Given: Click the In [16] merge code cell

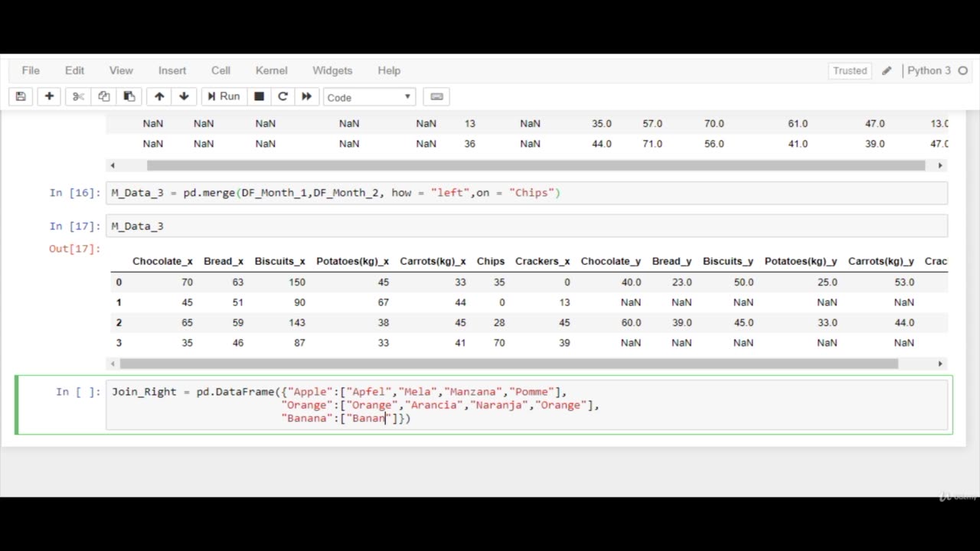Looking at the screenshot, I should (527, 193).
